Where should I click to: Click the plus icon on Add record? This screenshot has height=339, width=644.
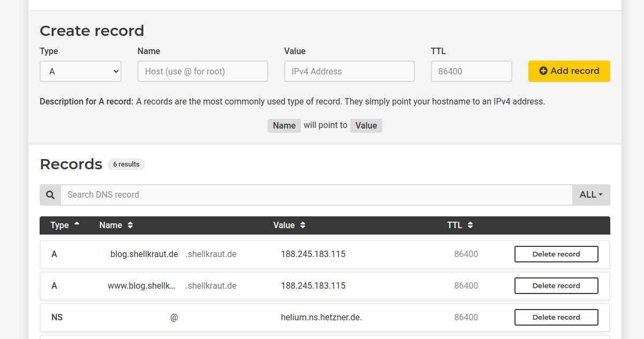click(x=543, y=71)
